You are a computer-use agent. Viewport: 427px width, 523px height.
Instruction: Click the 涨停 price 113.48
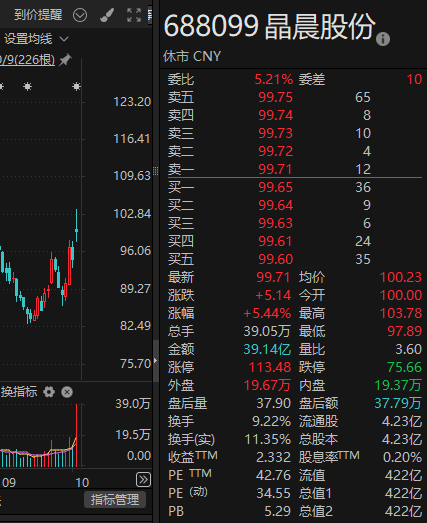[270, 368]
